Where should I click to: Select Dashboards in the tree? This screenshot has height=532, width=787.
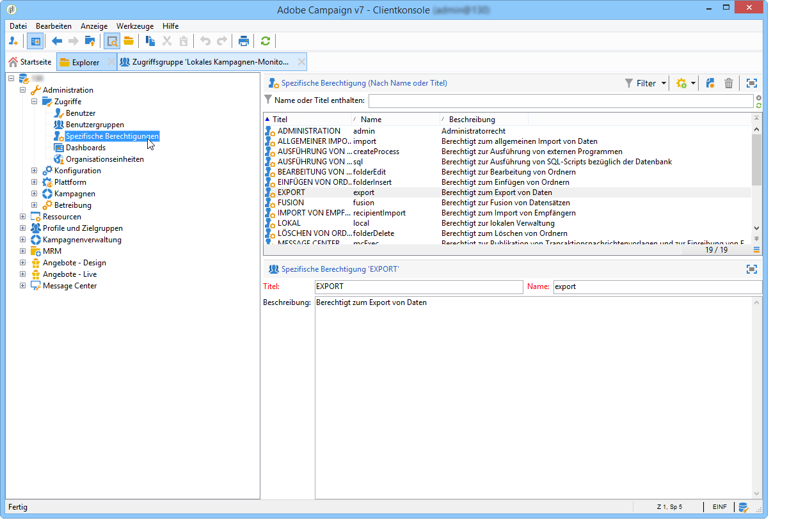click(x=86, y=148)
